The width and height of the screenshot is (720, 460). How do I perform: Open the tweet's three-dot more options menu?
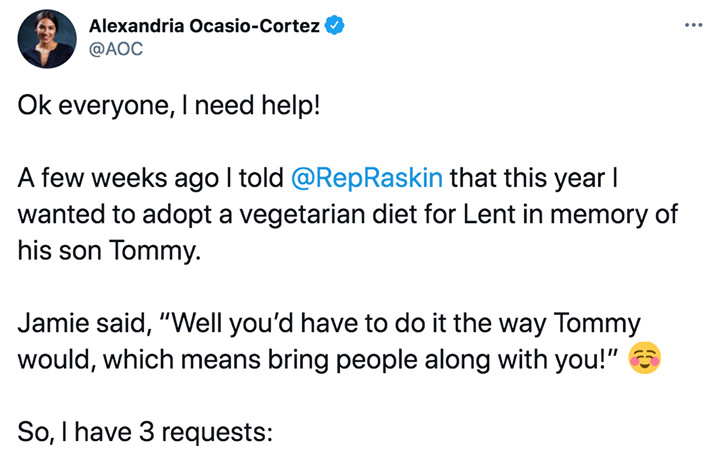693,25
